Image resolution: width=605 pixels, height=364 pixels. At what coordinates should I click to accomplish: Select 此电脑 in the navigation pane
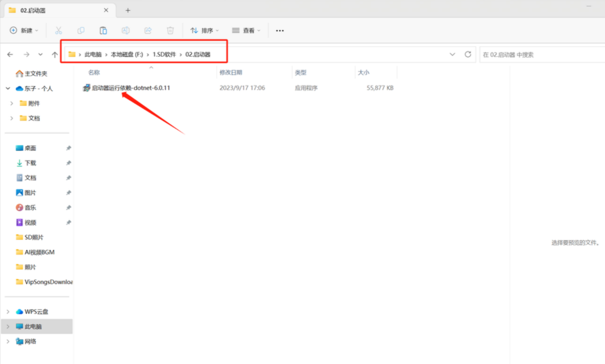tap(33, 326)
